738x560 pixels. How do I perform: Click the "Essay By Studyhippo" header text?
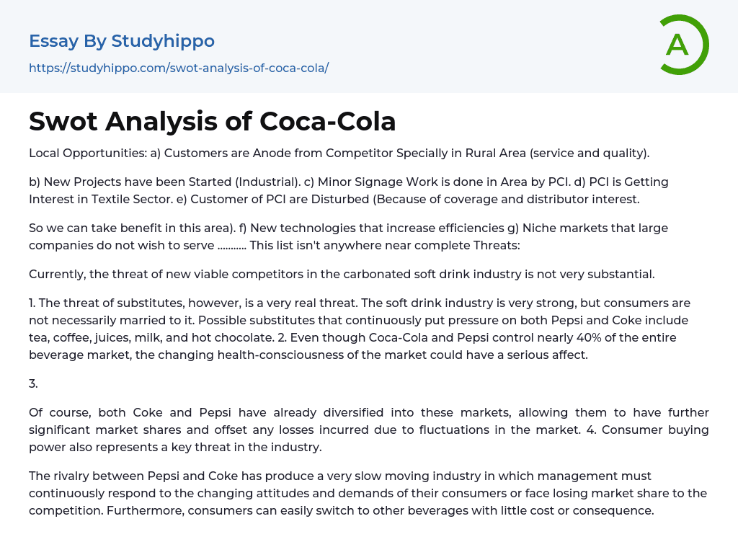(x=122, y=41)
